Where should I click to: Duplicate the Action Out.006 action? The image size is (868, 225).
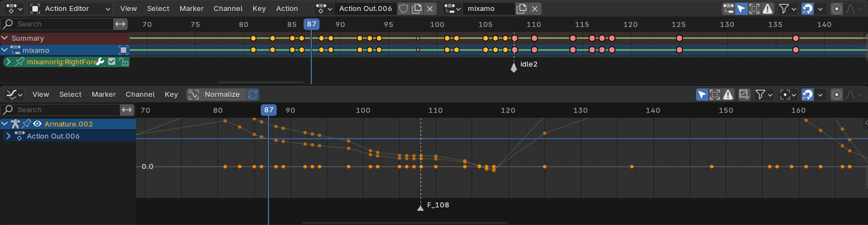click(x=417, y=8)
